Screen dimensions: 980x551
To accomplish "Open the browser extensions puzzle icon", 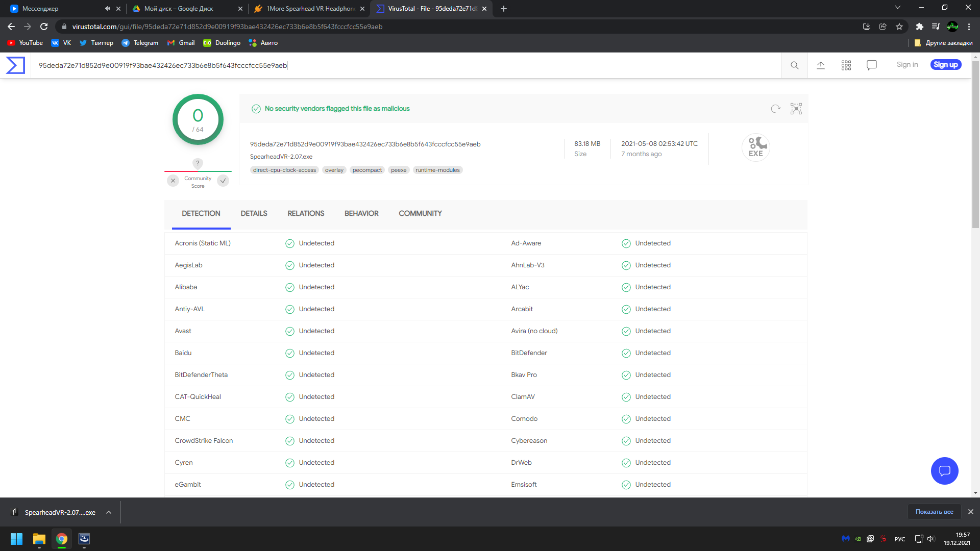I will [920, 27].
